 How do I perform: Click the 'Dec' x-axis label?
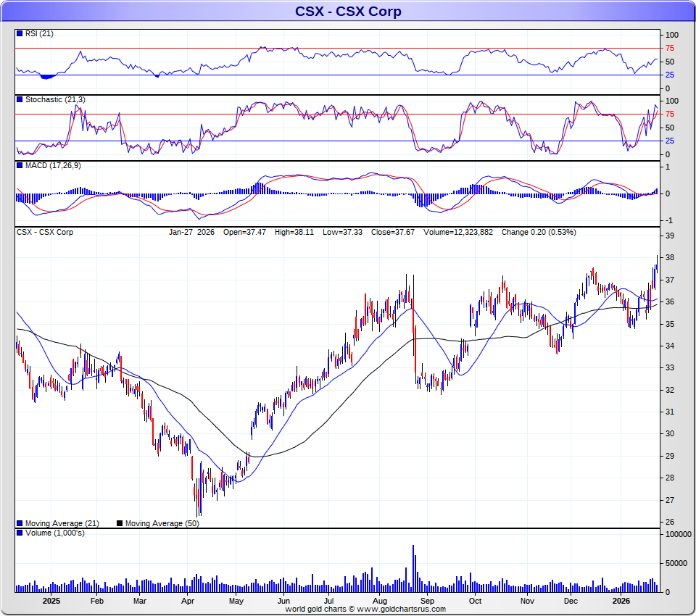tap(571, 601)
